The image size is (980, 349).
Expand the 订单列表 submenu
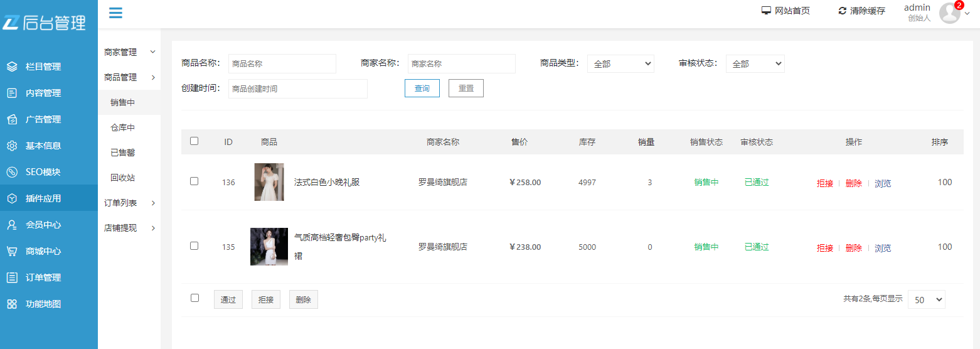[129, 203]
